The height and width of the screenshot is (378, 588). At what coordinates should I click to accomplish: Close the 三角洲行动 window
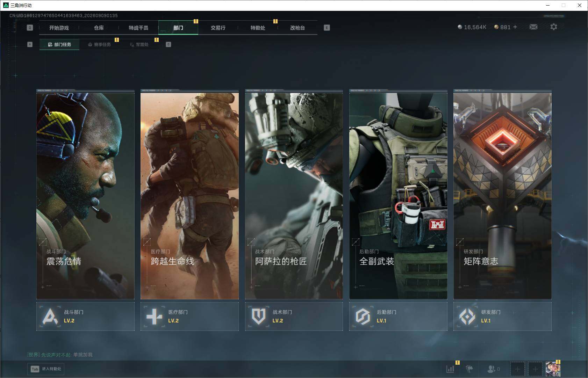point(580,5)
